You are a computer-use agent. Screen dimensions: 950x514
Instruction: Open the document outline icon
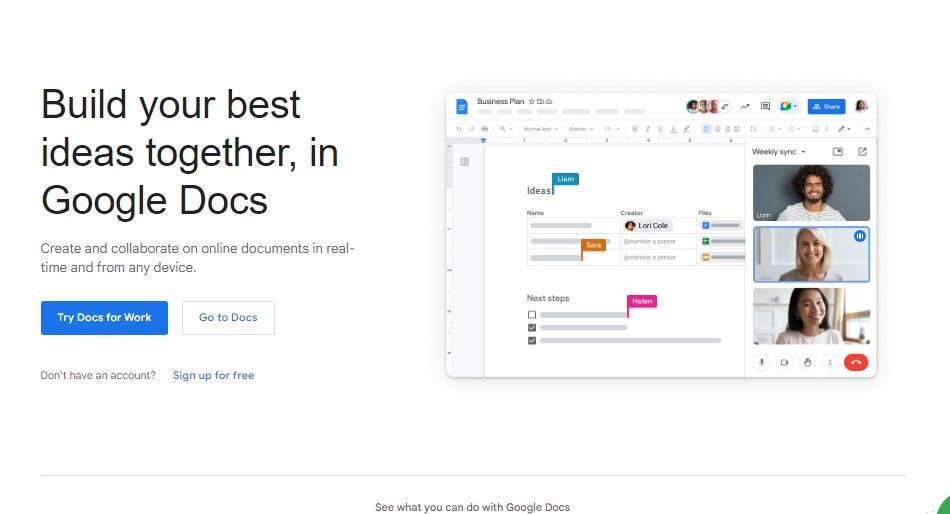point(464,161)
